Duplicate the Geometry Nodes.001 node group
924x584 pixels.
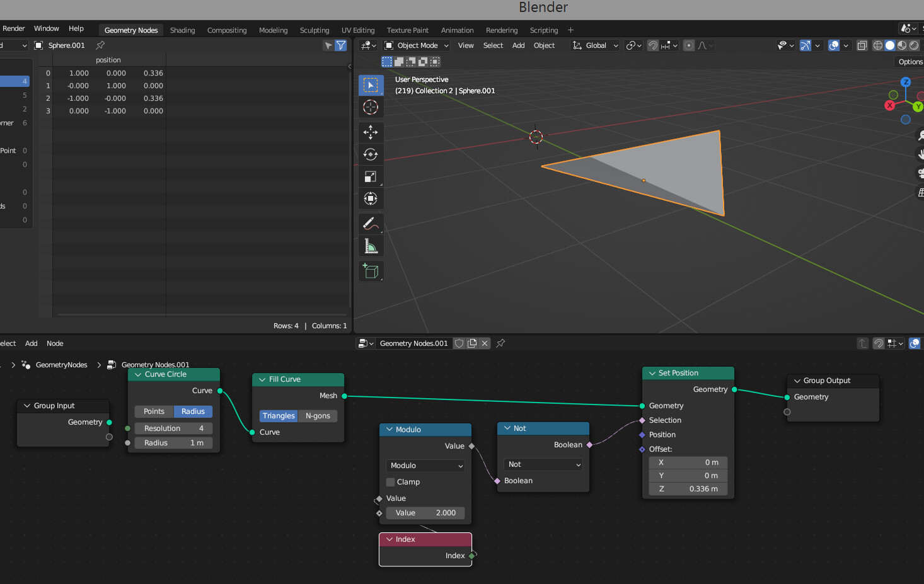[472, 343]
